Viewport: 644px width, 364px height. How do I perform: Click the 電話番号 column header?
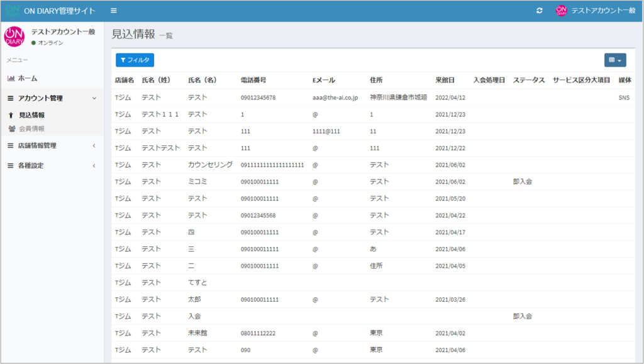point(253,81)
